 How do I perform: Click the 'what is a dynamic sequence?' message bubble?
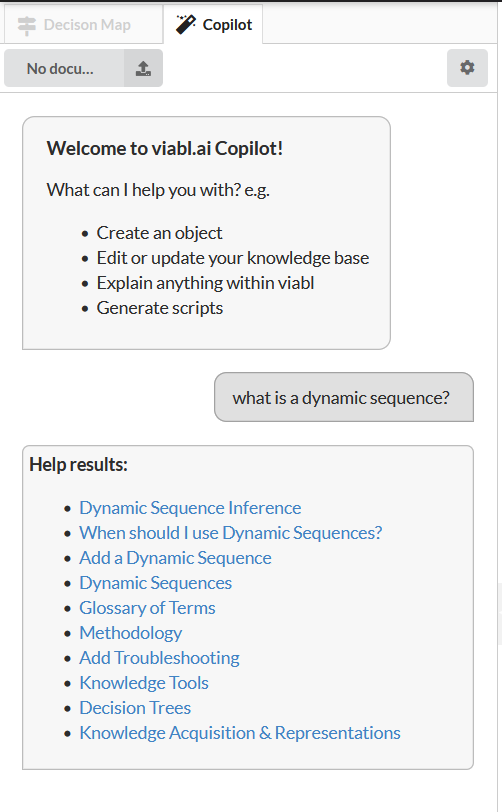pos(344,397)
